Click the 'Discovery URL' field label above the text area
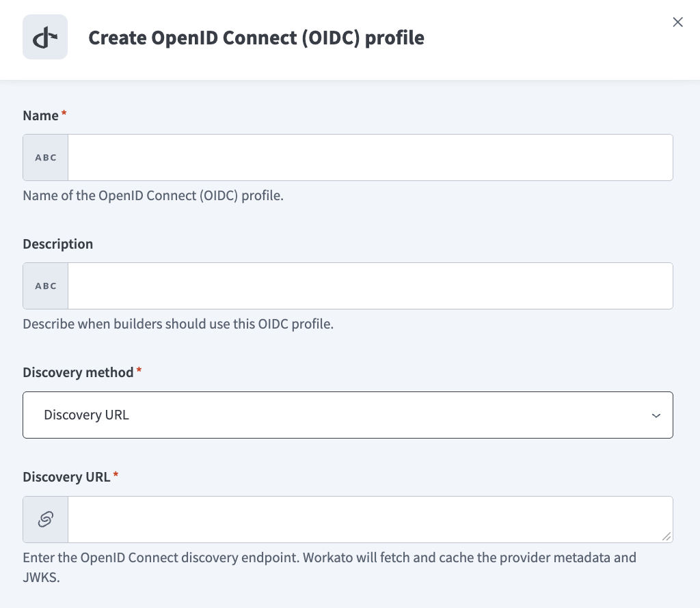Screen dimensions: 700x608 coord(66,477)
